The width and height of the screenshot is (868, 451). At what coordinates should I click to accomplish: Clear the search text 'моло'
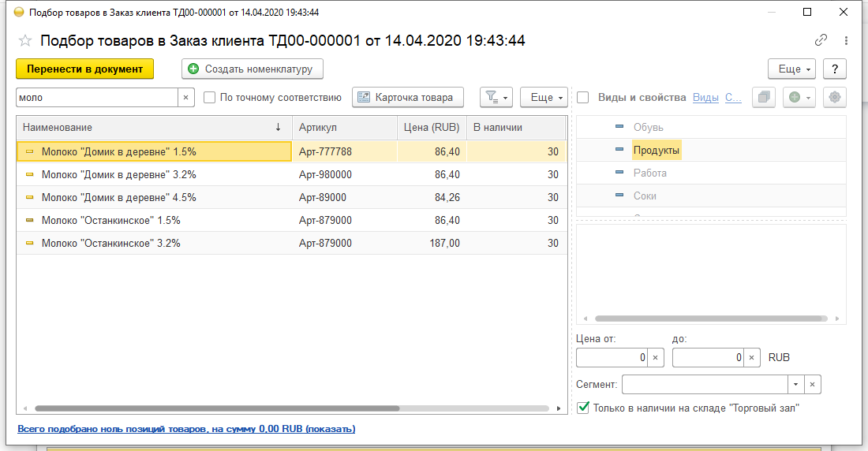186,98
